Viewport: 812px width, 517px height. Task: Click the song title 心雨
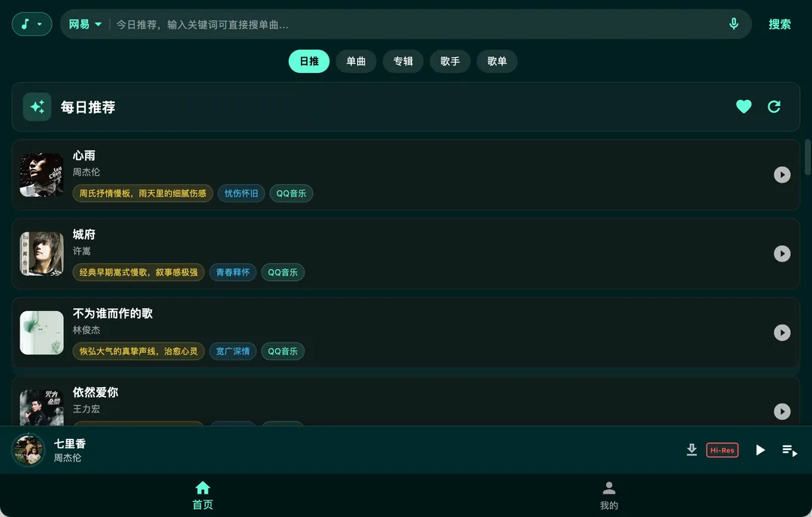(x=84, y=156)
